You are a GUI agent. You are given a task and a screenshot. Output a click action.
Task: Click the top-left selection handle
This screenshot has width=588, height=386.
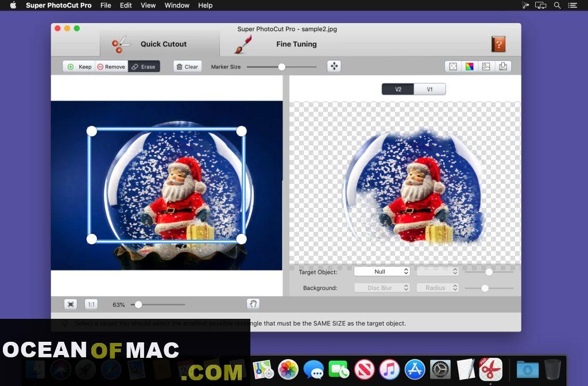click(x=91, y=131)
